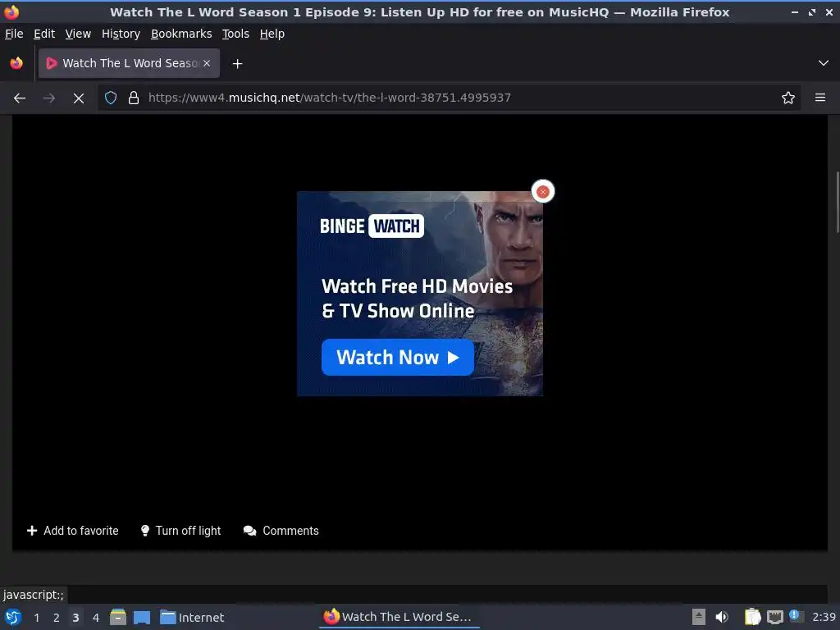
Task: Click the show desktop taskbar icon
Action: [142, 617]
